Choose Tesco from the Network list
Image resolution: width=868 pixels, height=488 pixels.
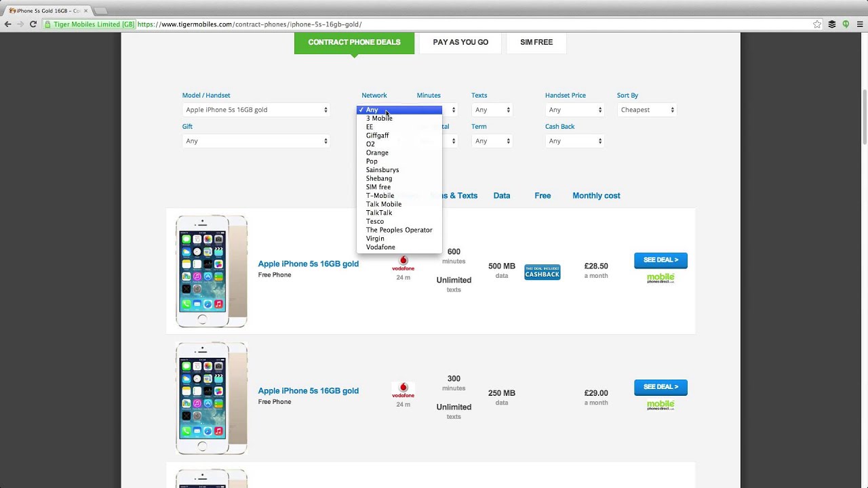coord(399,221)
